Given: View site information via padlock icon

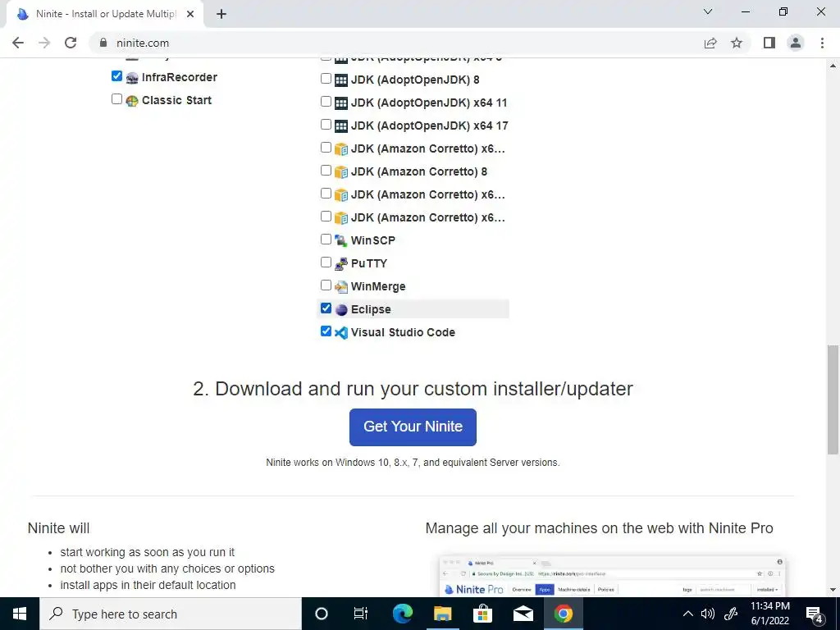Looking at the screenshot, I should pos(103,43).
